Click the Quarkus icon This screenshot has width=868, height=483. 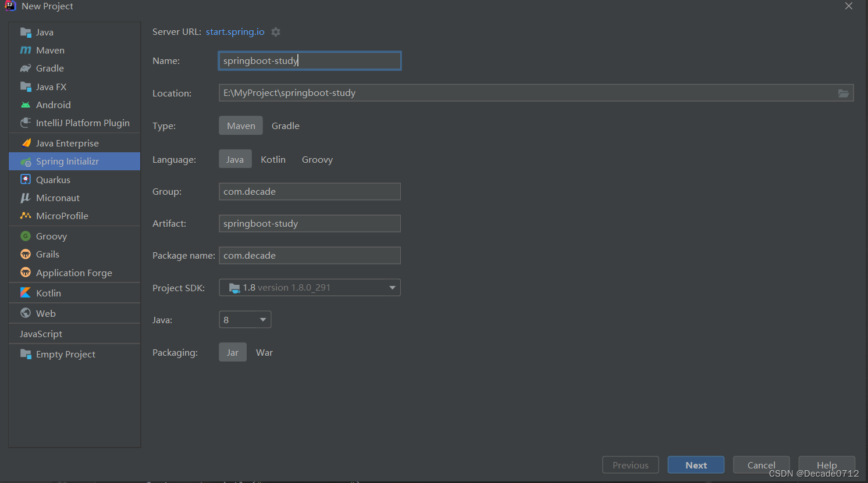[26, 180]
